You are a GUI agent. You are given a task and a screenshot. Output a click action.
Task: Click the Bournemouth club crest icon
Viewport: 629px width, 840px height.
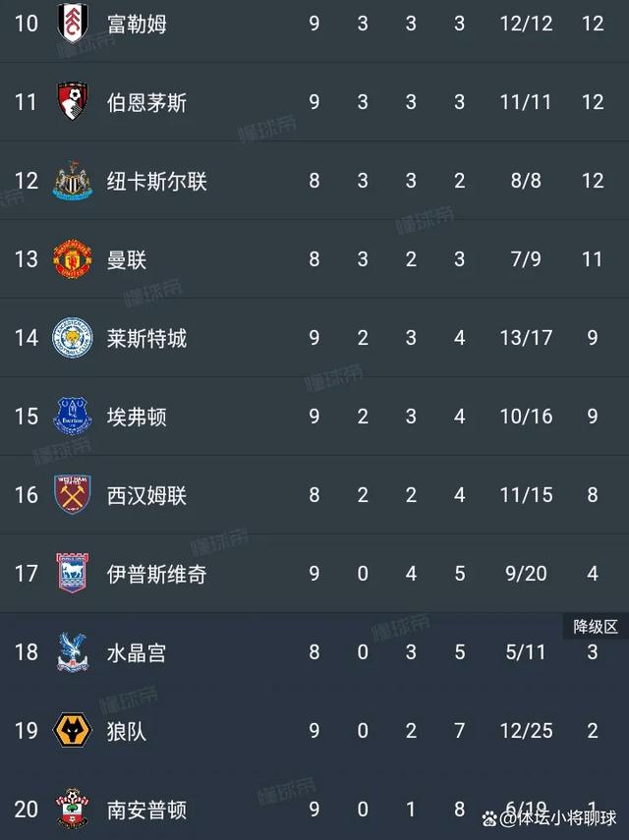pos(73,102)
